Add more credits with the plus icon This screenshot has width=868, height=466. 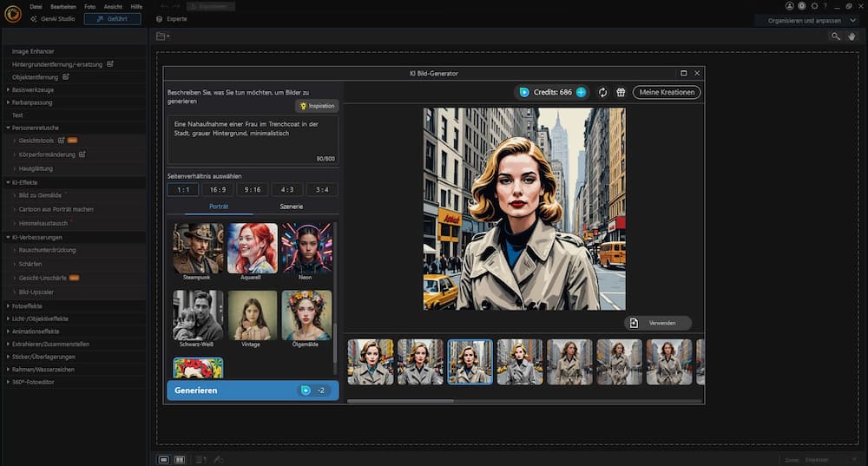pyautogui.click(x=581, y=92)
